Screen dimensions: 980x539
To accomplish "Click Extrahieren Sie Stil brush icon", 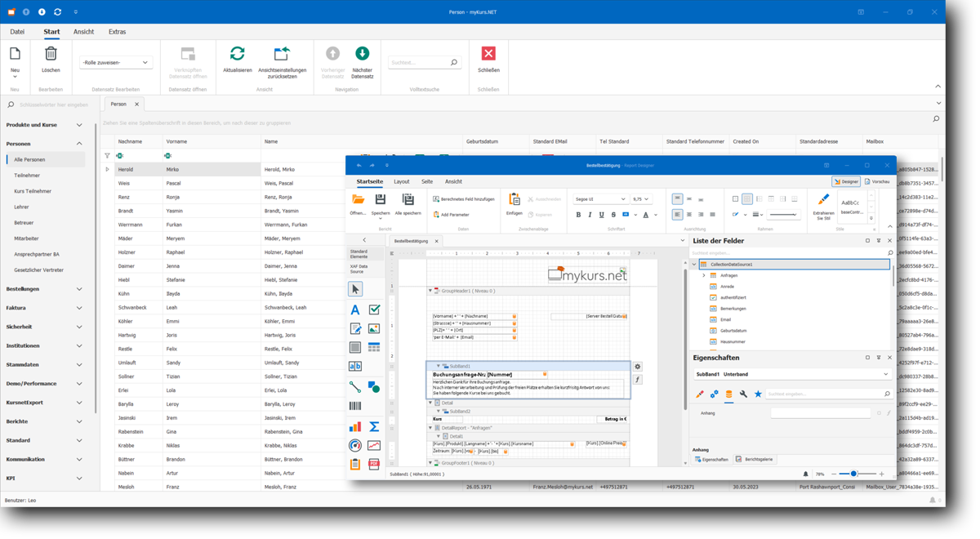I will coord(823,199).
